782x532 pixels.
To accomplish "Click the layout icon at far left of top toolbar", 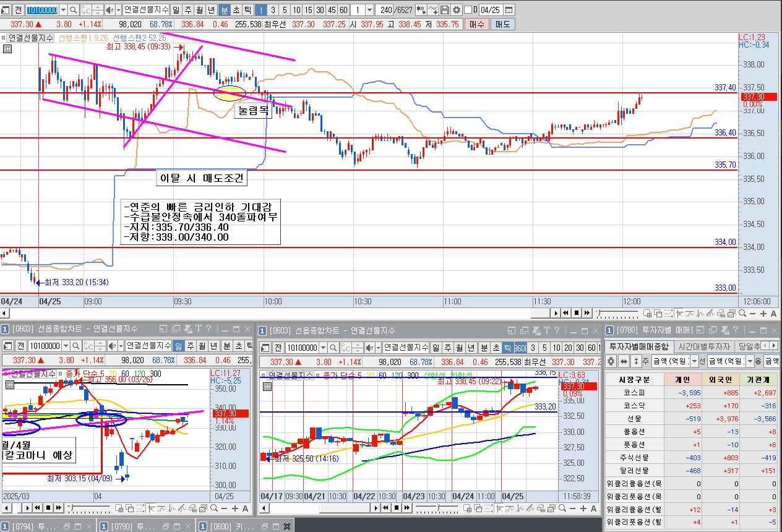I will pyautogui.click(x=6, y=10).
